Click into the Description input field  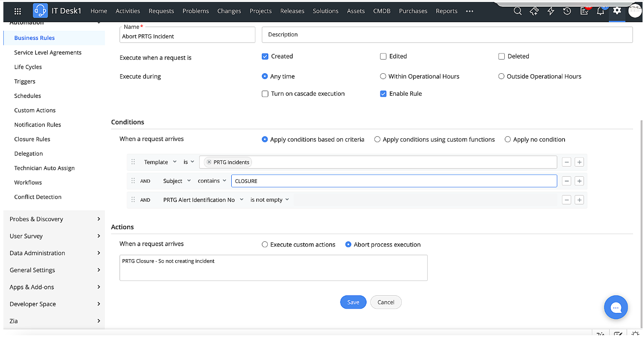[x=447, y=35]
